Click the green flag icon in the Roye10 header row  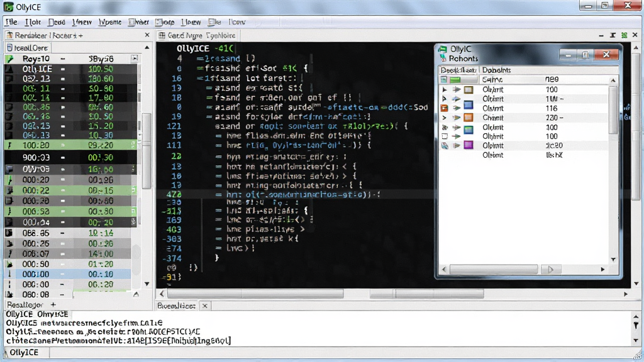click(x=9, y=58)
